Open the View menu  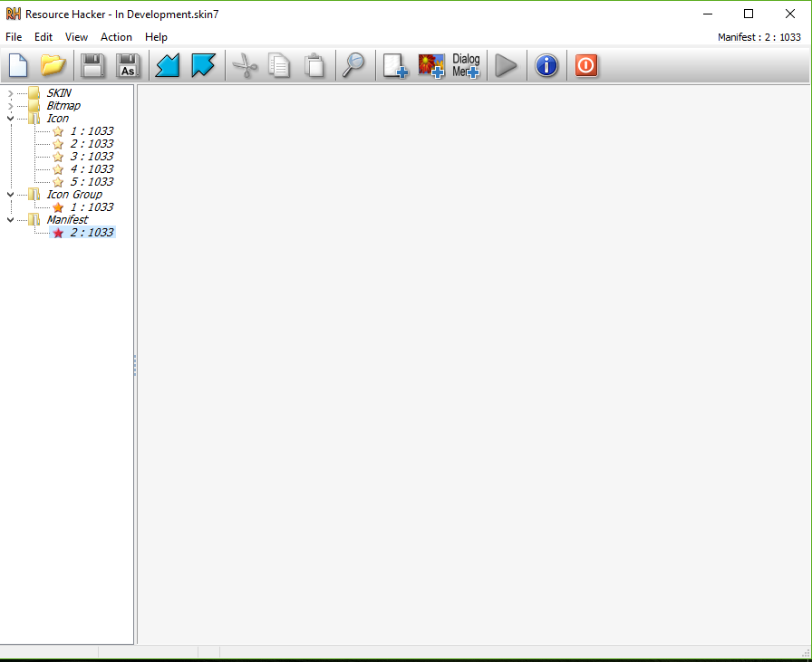pos(76,37)
